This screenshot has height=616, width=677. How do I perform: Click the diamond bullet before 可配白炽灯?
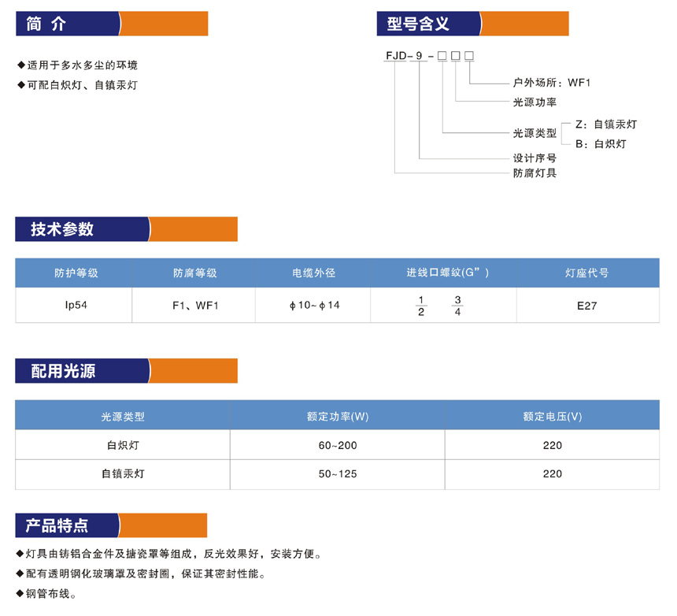[x=20, y=85]
